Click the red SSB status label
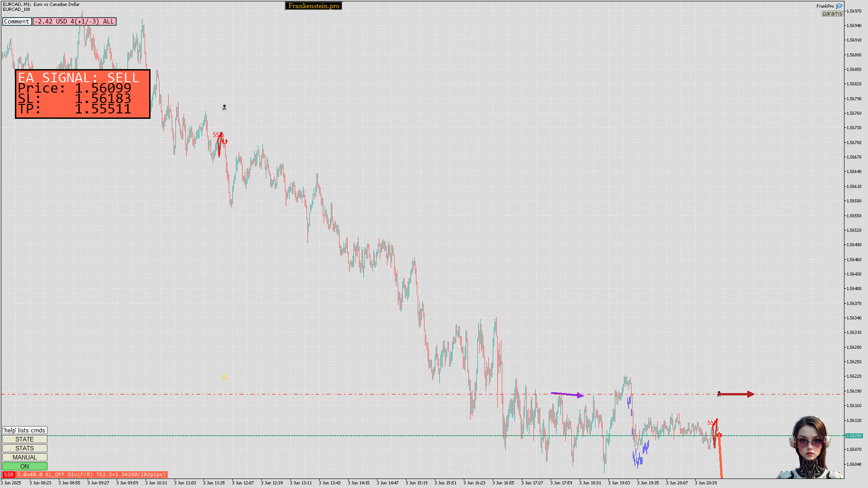868x488 pixels. point(9,474)
